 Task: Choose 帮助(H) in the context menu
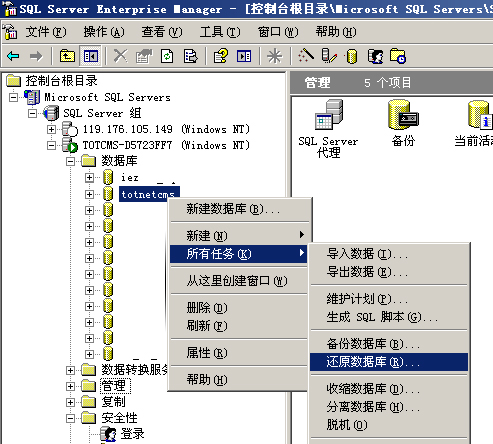[x=240, y=379]
